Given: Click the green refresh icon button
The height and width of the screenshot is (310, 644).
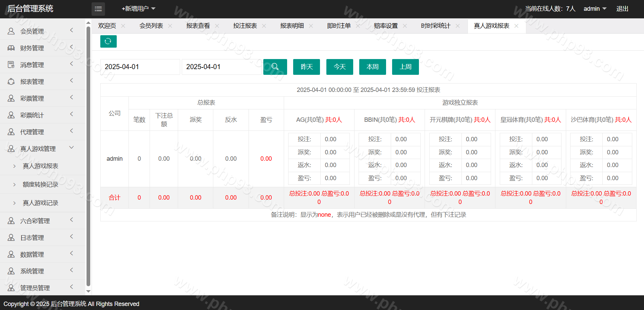Looking at the screenshot, I should pos(108,41).
